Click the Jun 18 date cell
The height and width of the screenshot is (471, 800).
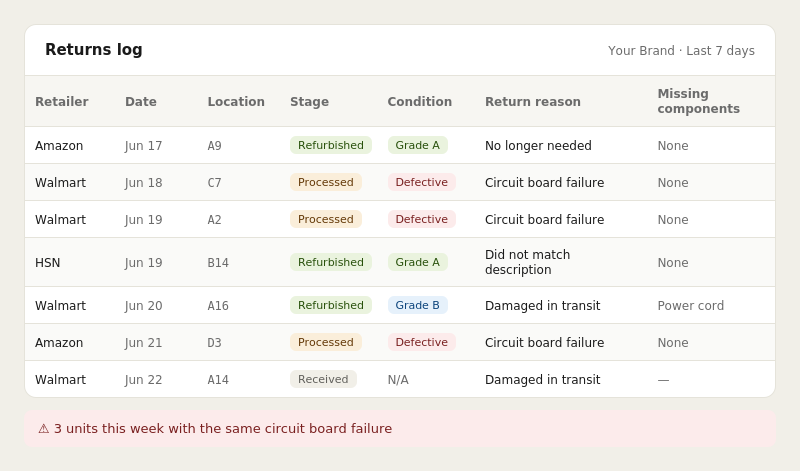[143, 183]
